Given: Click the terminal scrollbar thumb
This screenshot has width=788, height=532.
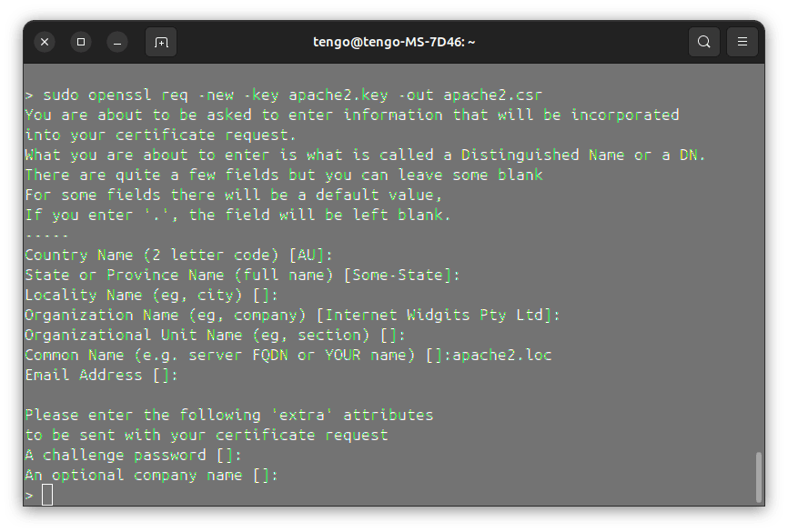Looking at the screenshot, I should [x=759, y=477].
